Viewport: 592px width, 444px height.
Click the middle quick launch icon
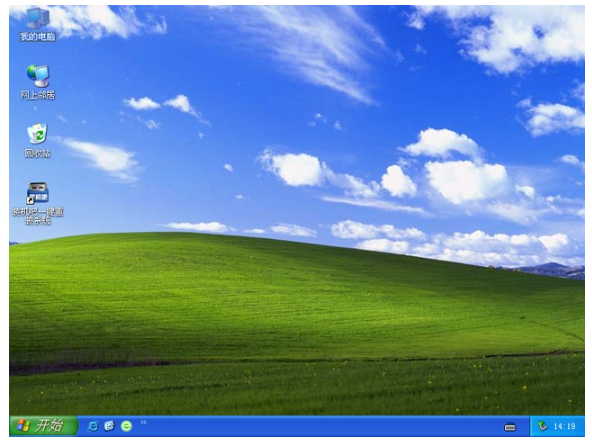pos(109,426)
